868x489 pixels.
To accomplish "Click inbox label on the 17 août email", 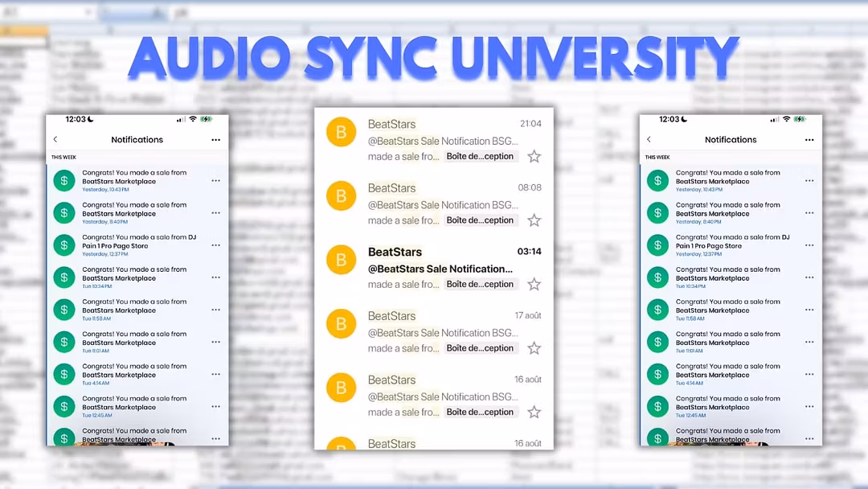I will tap(480, 348).
